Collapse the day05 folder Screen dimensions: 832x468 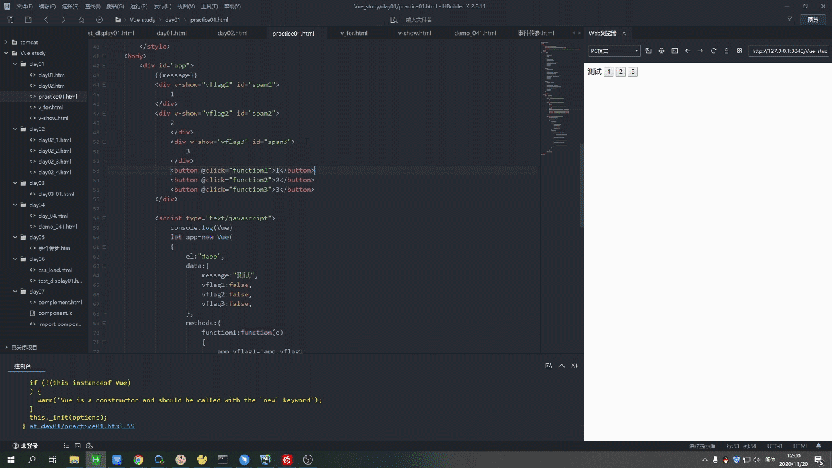15,237
